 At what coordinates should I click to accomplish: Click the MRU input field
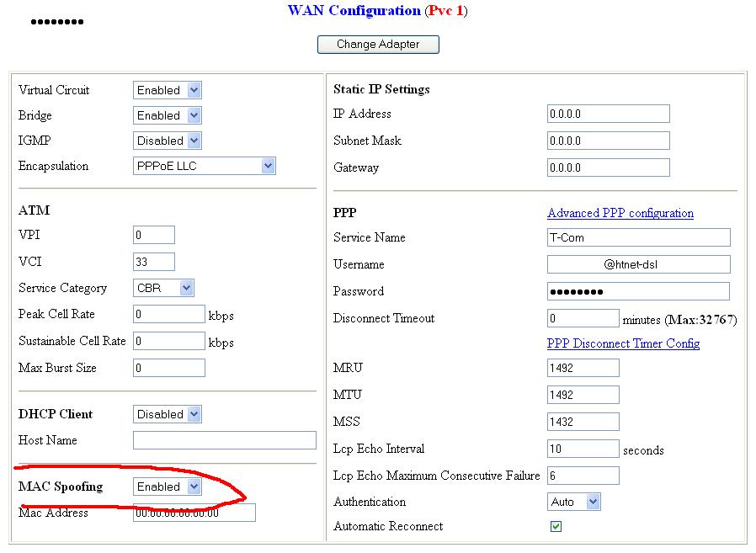(x=583, y=368)
